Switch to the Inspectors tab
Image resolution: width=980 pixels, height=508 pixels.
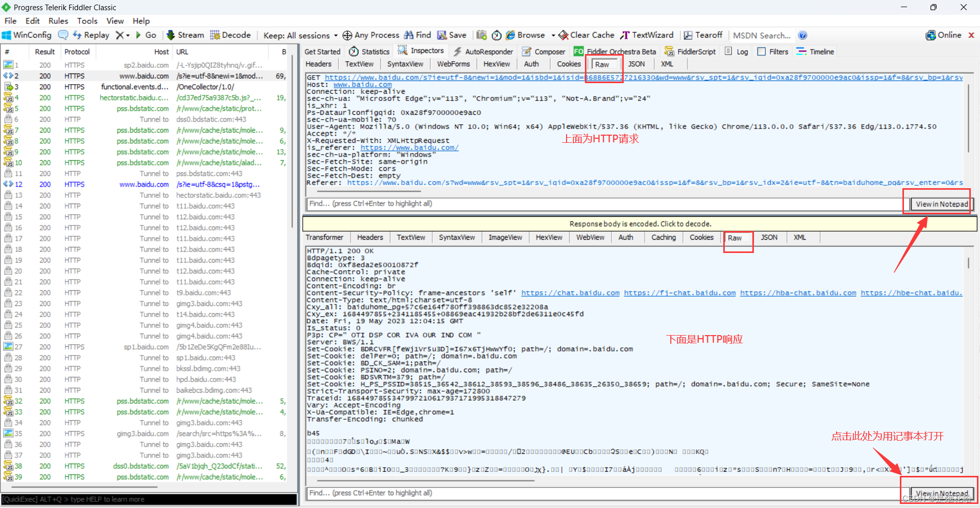coord(421,50)
